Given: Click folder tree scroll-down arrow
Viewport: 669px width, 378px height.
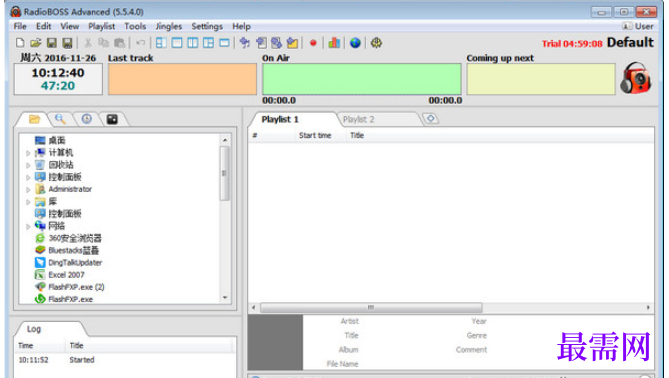Looking at the screenshot, I should [225, 298].
